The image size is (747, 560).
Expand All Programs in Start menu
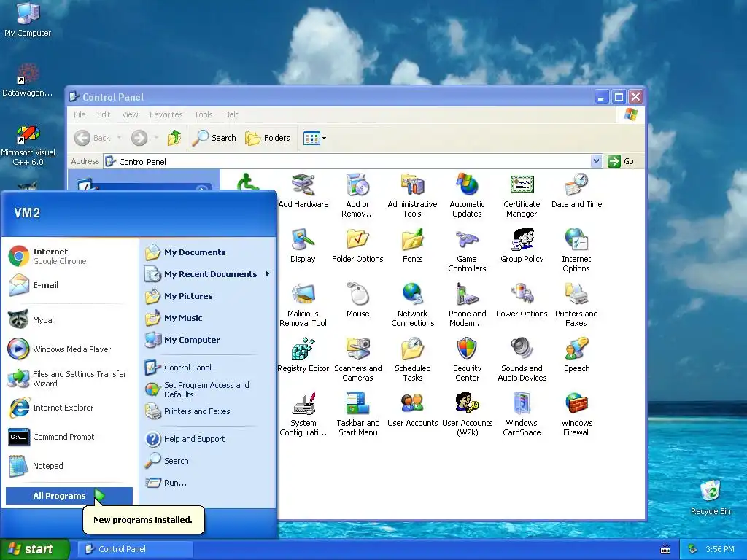(69, 496)
